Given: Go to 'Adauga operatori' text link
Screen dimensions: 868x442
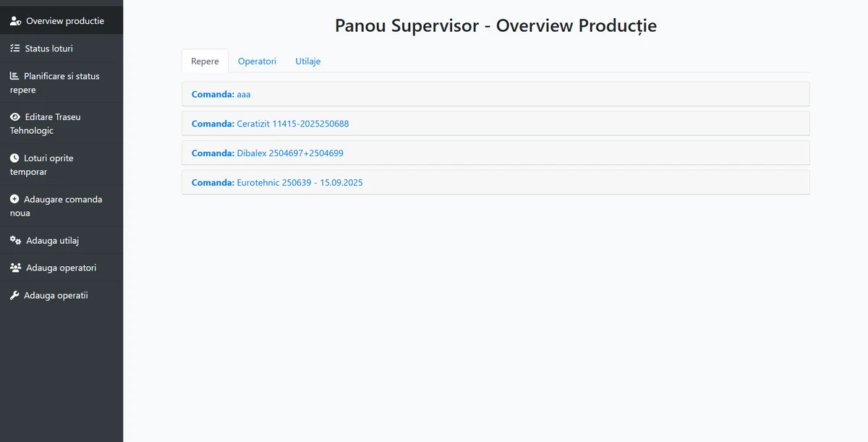Looking at the screenshot, I should tap(61, 268).
